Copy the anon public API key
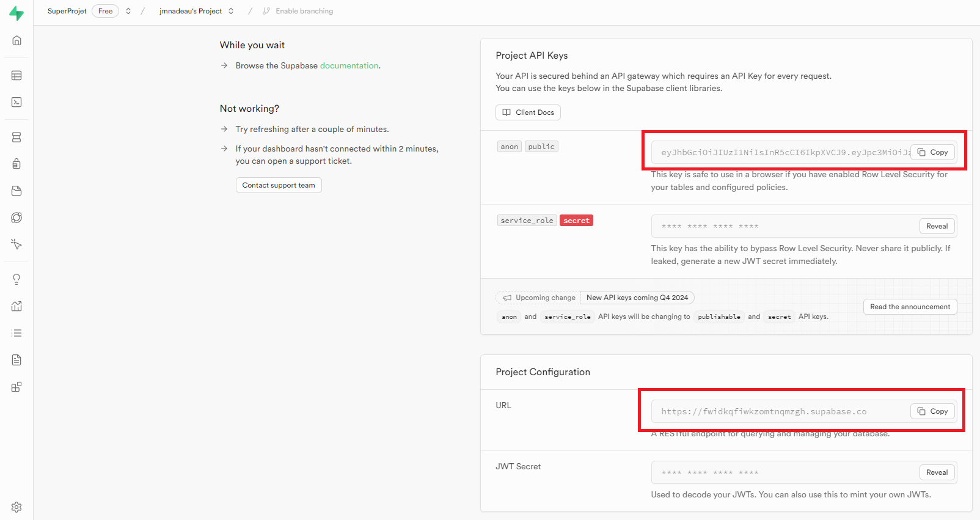The width and height of the screenshot is (980, 520). point(932,152)
